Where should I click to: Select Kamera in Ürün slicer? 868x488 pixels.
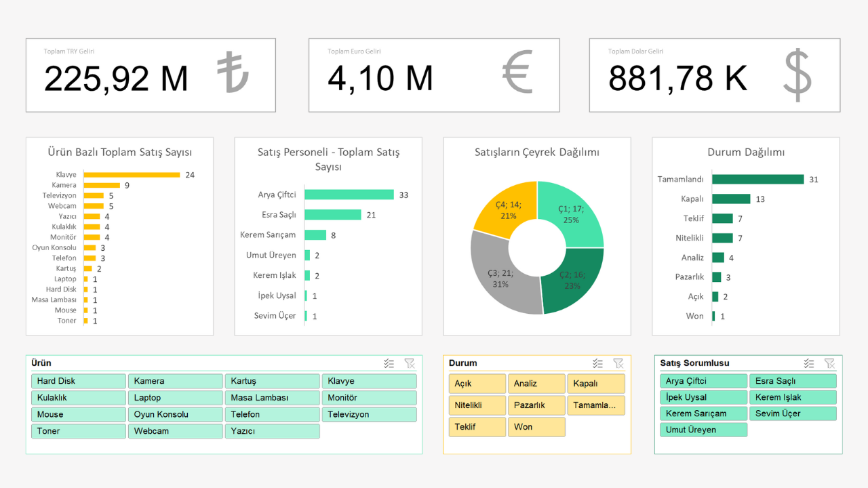click(x=176, y=381)
